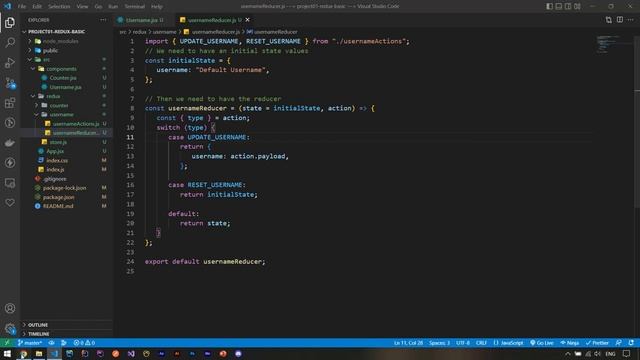Screen dimensions: 640x360
Task: Open the Selection menu
Action: 59,7
